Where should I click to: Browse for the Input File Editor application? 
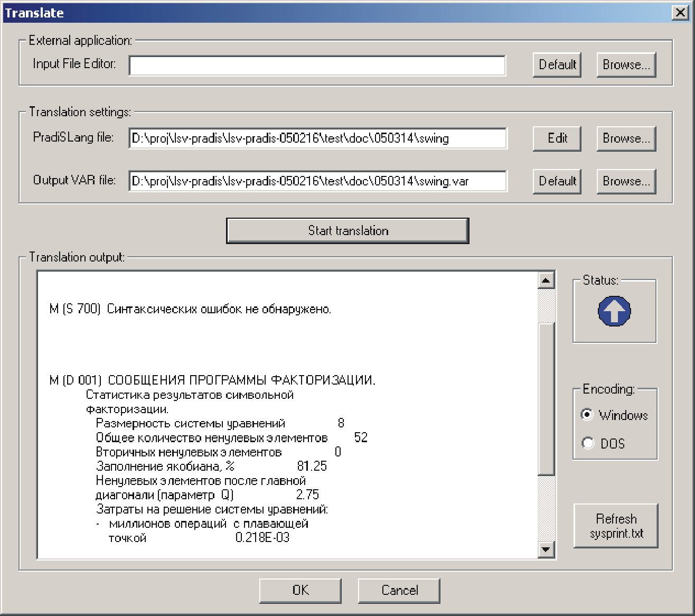click(626, 65)
